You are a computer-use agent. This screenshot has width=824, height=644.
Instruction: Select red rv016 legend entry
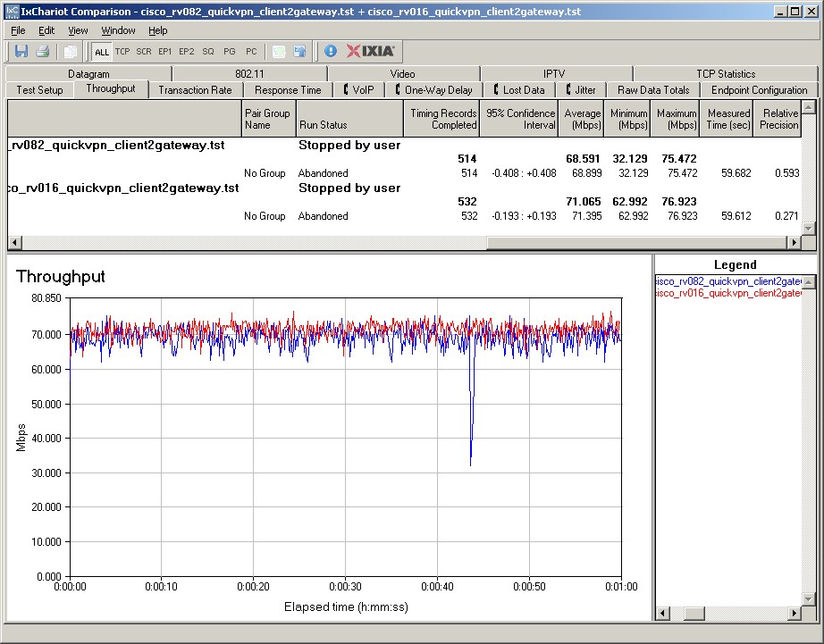coord(728,293)
